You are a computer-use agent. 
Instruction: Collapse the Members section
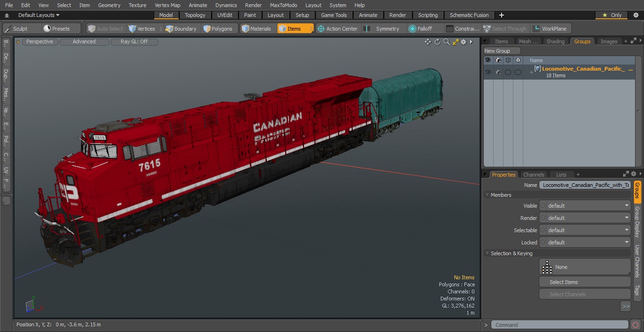487,195
